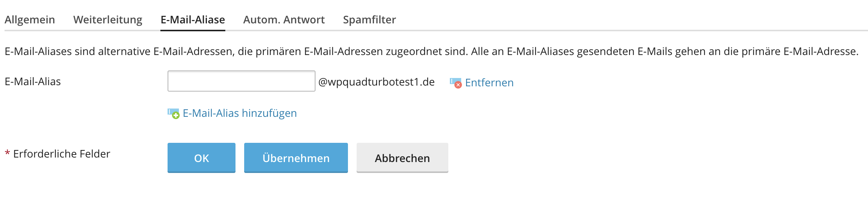Click the description sentence starting 'Alle an'
Screen dimensions: 868x205
click(664, 51)
